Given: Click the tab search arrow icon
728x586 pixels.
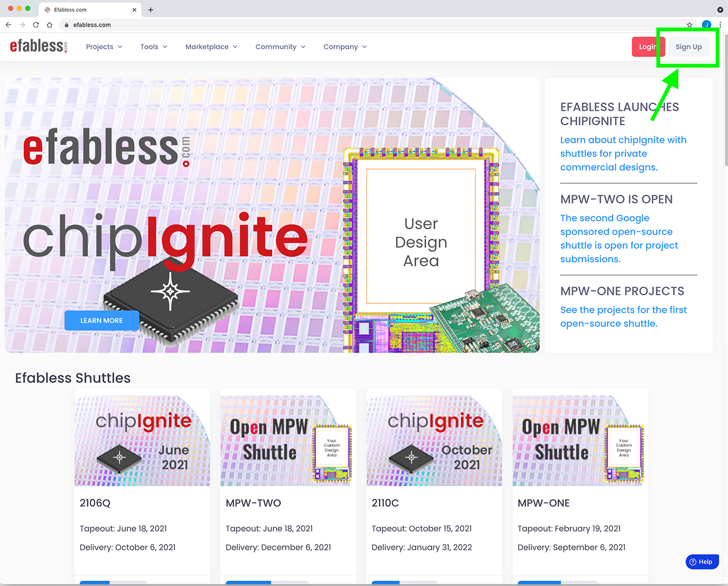Looking at the screenshot, I should click(720, 10).
